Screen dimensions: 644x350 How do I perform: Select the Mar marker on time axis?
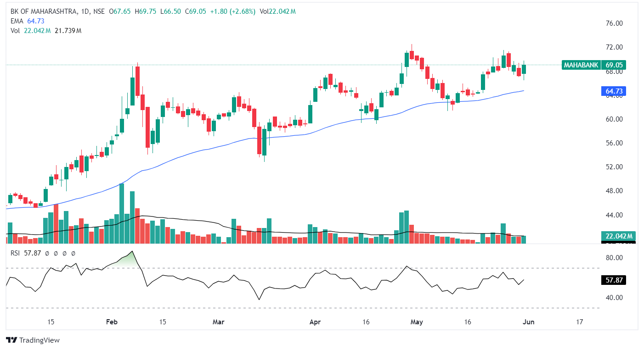(218, 322)
